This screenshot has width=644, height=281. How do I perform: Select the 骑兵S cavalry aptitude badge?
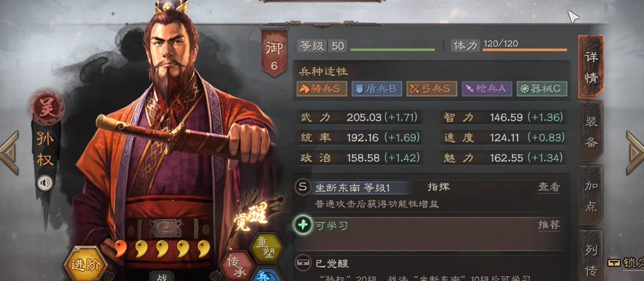(x=322, y=89)
